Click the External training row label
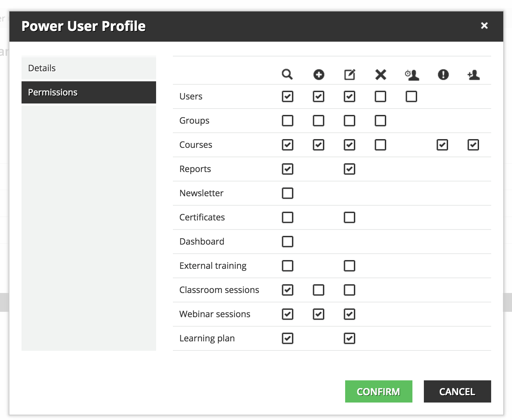This screenshot has height=420, width=512. (x=213, y=266)
